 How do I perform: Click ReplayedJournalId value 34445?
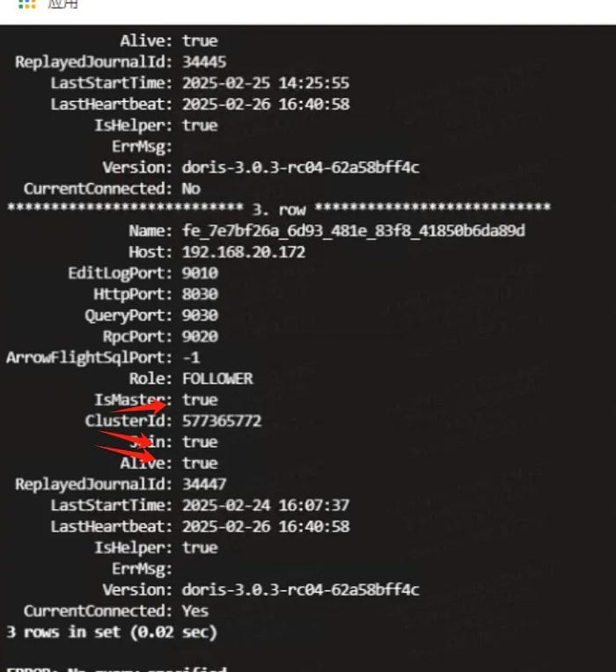click(x=204, y=62)
